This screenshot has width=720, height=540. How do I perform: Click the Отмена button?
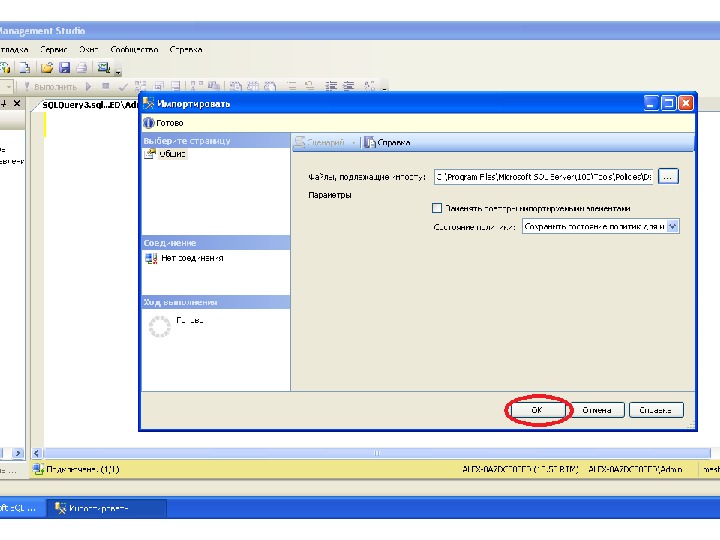(596, 410)
